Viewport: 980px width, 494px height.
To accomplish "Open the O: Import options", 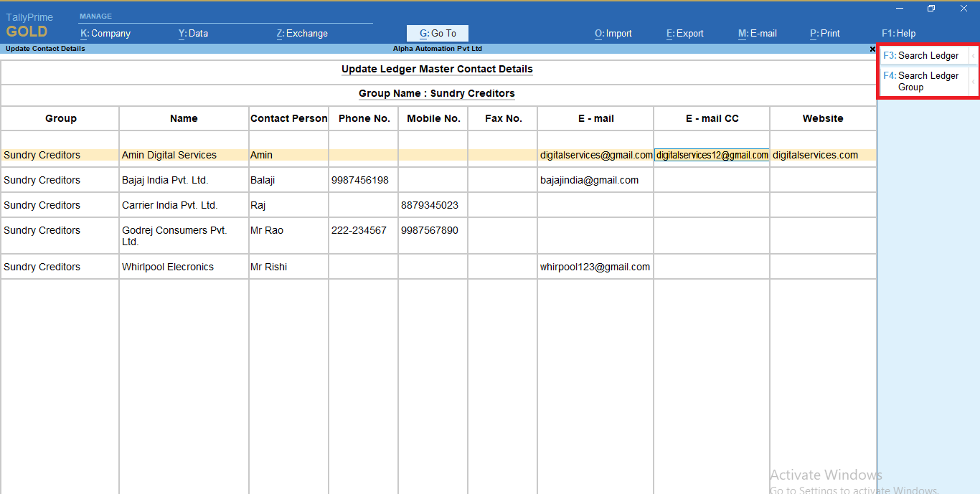I will [613, 33].
